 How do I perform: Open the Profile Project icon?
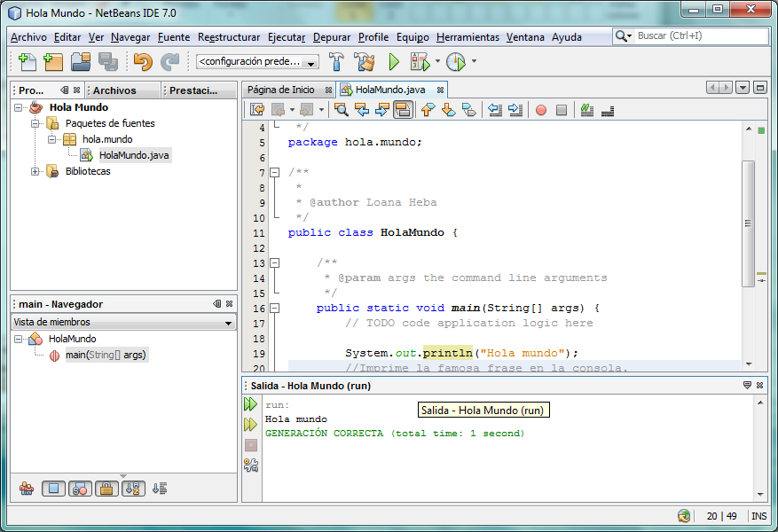point(455,62)
